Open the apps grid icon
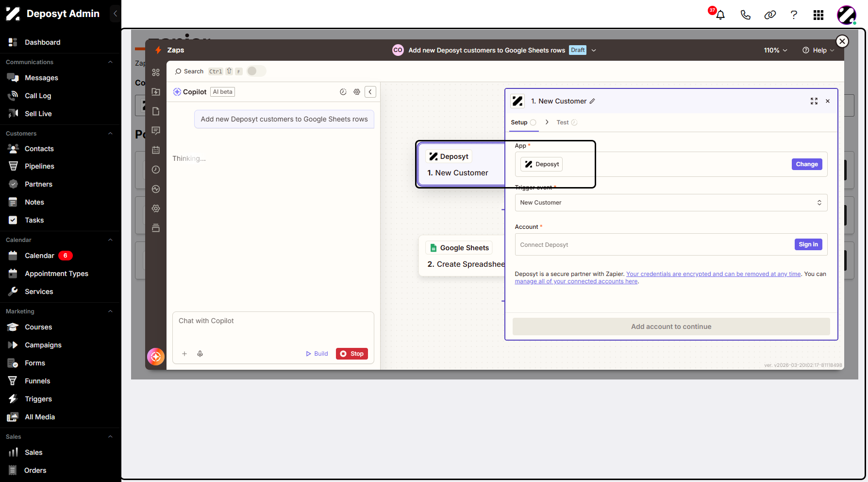 coord(818,15)
